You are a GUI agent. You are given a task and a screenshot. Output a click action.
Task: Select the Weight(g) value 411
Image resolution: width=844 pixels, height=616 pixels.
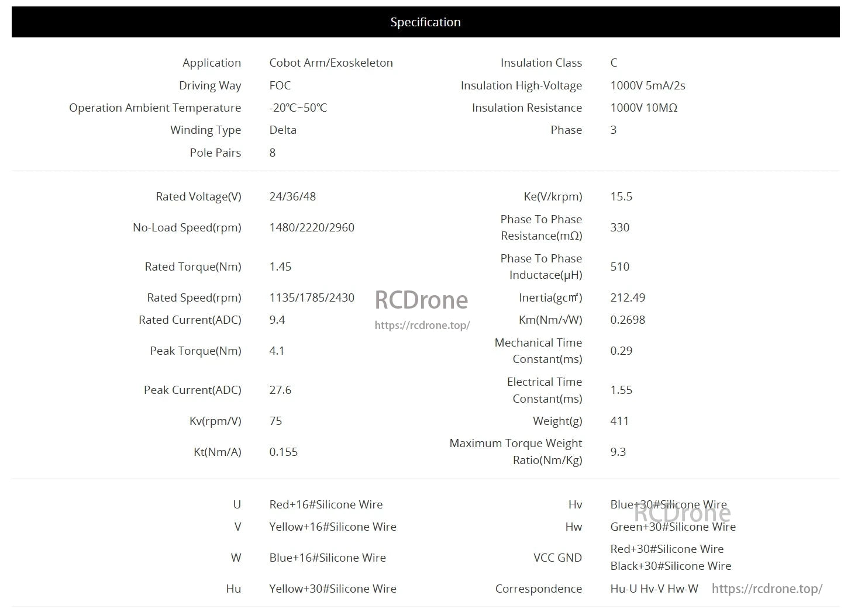click(x=619, y=421)
